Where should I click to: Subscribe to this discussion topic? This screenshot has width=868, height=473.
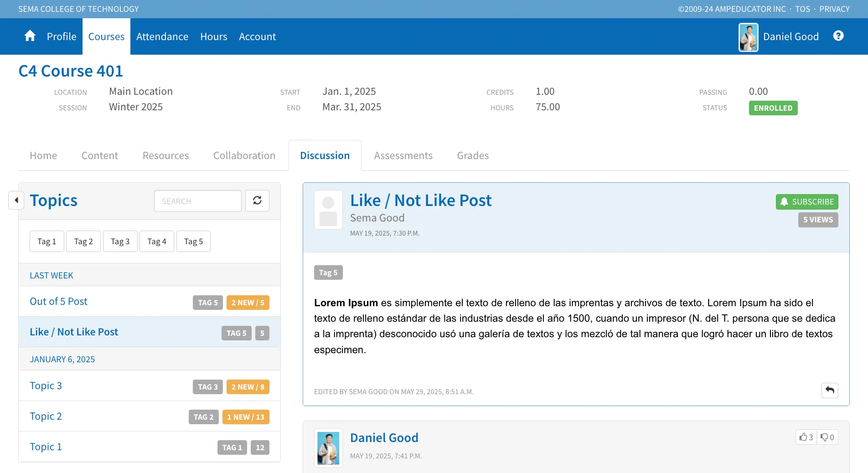coord(807,202)
